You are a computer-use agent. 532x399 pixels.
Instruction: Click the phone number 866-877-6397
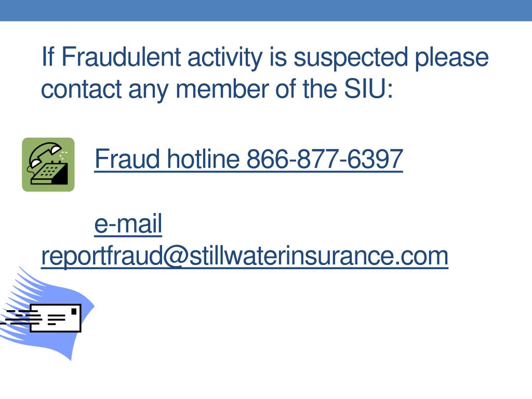pos(324,159)
